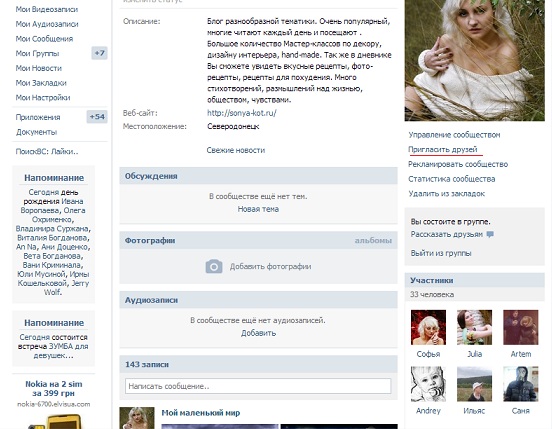
Task: Open the +54 counter badge beside Приложения
Action: [x=97, y=117]
